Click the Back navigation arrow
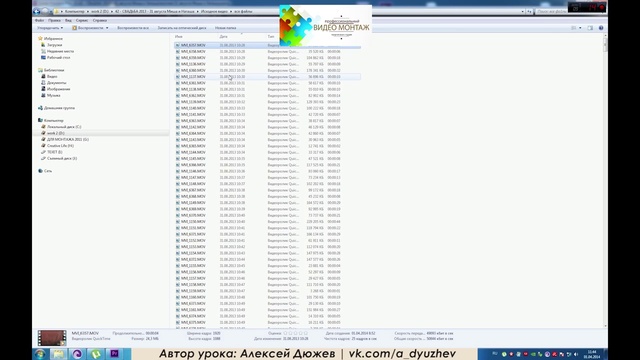 (37, 11)
